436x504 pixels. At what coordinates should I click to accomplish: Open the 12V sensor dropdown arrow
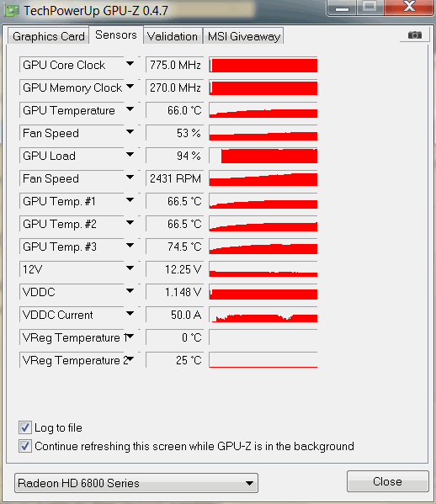click(x=130, y=268)
